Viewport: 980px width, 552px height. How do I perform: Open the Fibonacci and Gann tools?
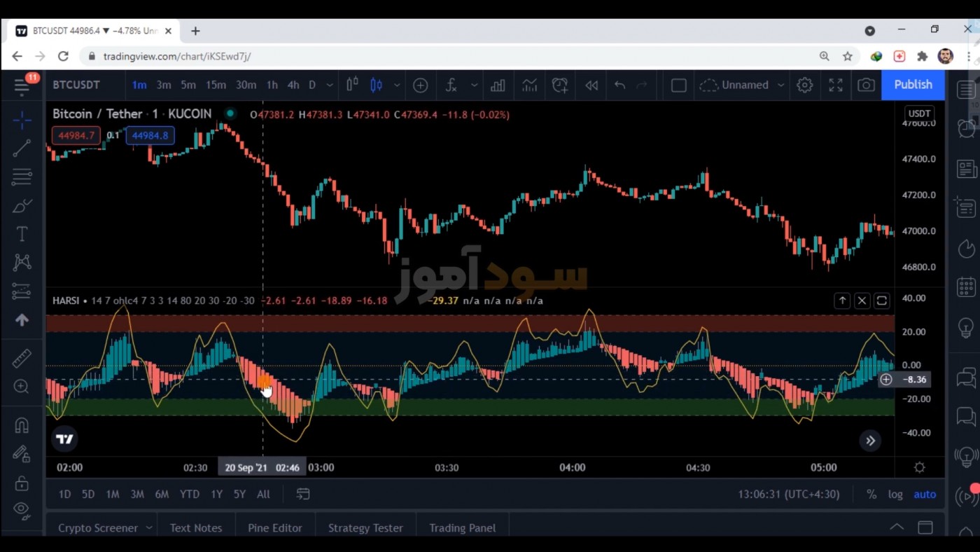(x=22, y=177)
